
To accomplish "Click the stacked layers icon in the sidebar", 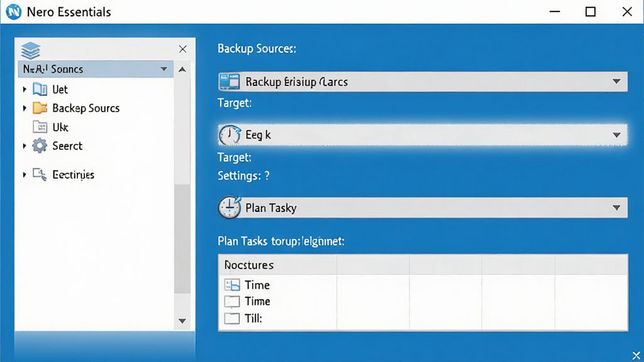I will coord(30,50).
